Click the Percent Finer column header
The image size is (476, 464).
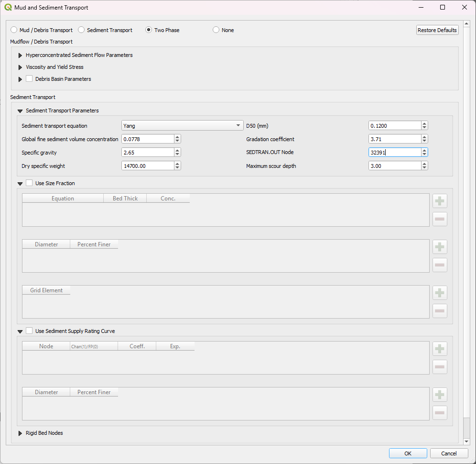coord(94,244)
